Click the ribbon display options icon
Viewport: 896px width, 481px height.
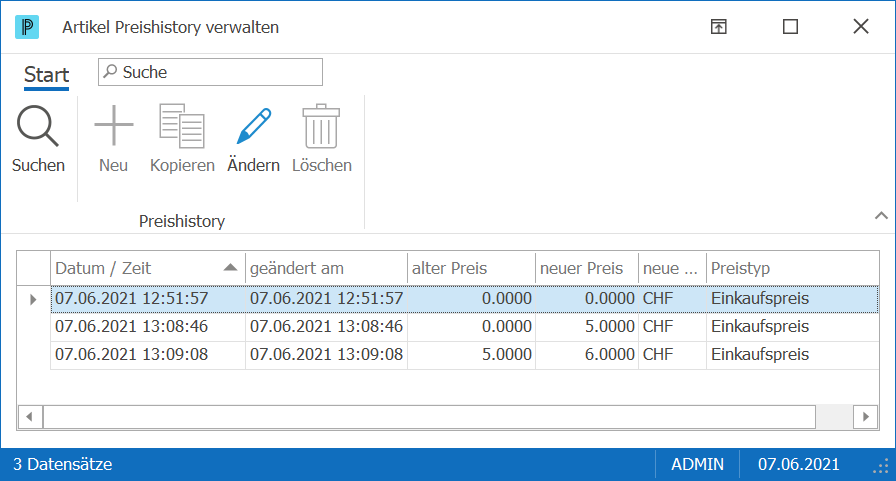(718, 27)
